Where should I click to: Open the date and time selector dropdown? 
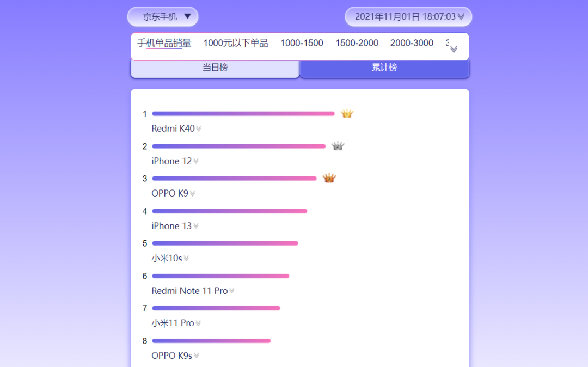tap(408, 16)
